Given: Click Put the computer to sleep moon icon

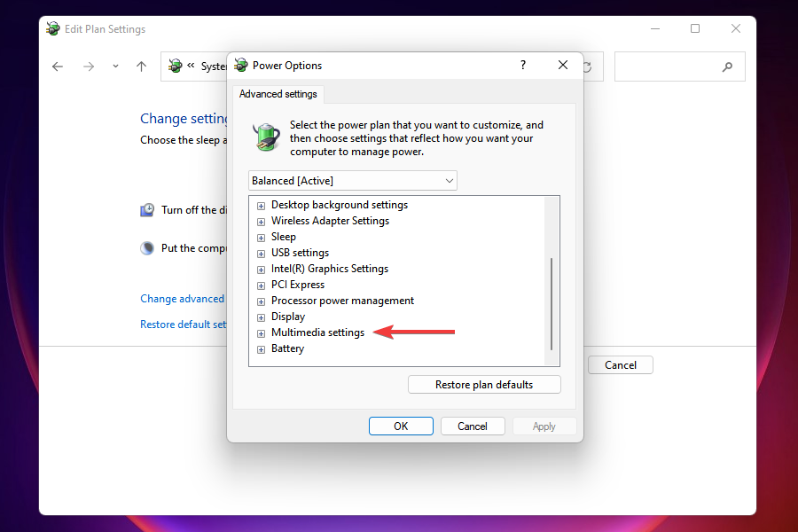Looking at the screenshot, I should point(147,248).
